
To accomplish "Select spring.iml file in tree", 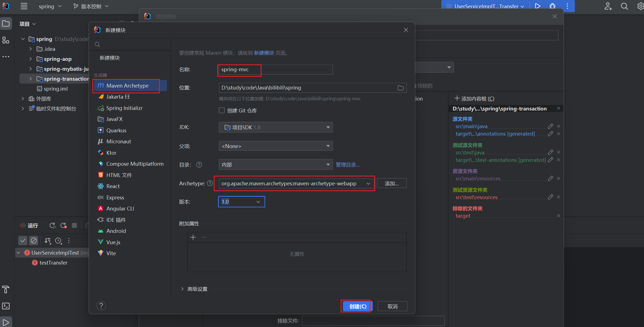I will pos(56,89).
